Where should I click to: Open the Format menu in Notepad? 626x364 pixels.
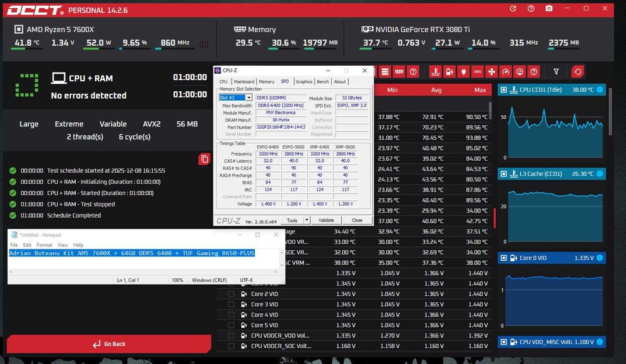[x=44, y=245]
